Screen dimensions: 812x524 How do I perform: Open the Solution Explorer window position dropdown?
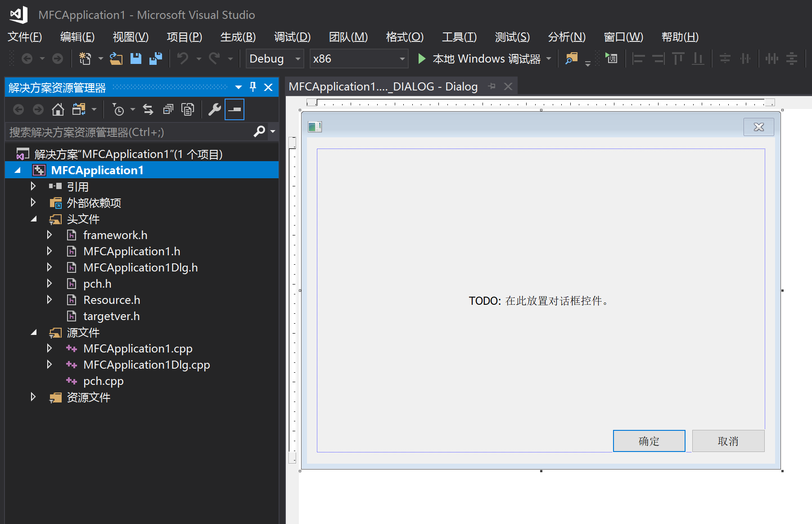click(x=239, y=87)
